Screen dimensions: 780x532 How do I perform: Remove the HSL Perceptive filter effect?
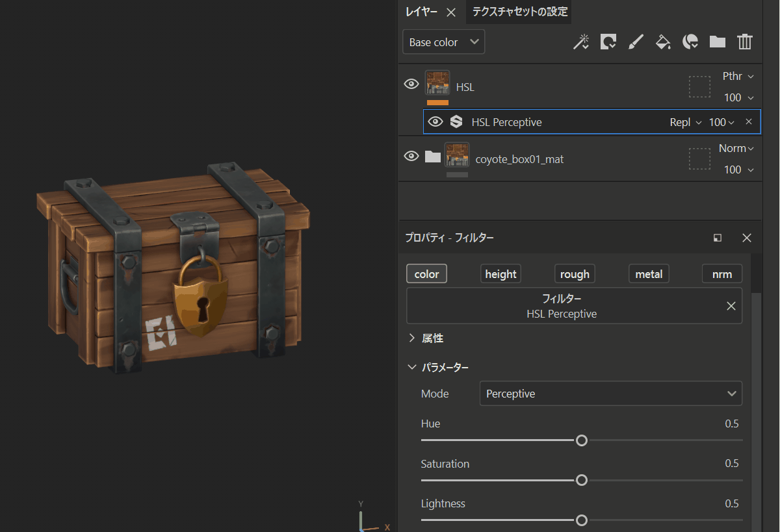point(748,121)
